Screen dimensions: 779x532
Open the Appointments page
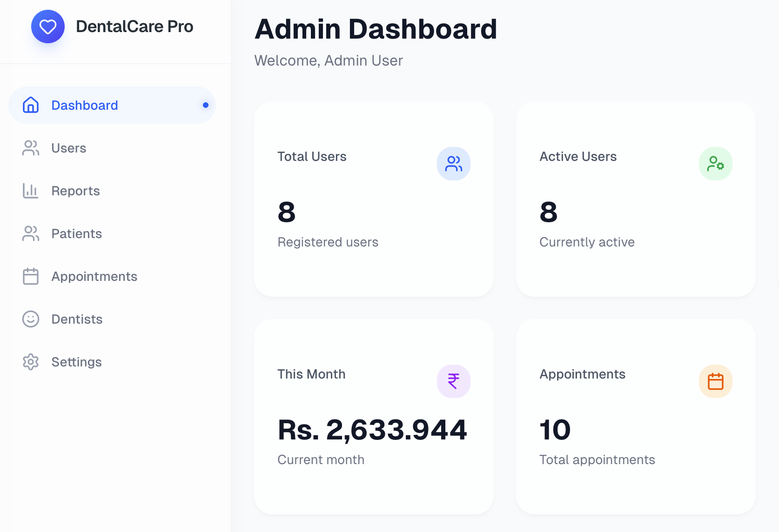94,276
